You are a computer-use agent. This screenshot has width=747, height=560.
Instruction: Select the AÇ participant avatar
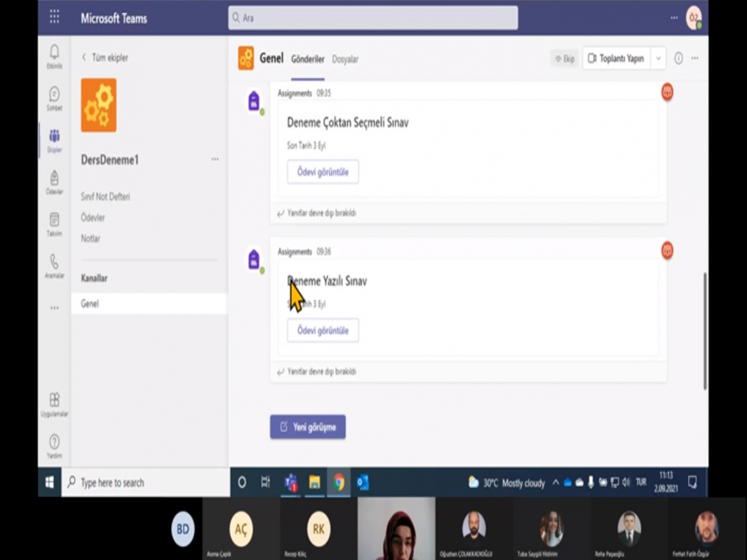(241, 528)
